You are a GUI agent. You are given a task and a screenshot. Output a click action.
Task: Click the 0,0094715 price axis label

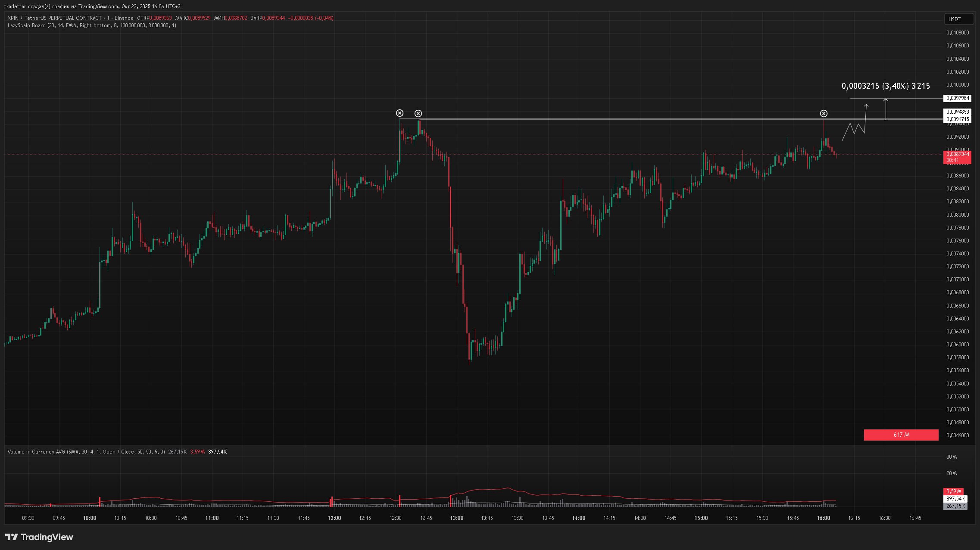957,119
